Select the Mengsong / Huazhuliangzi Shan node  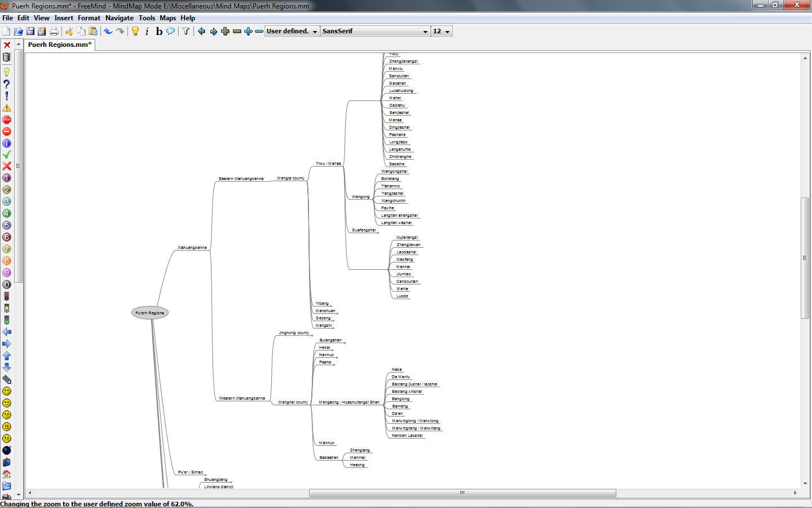click(x=349, y=402)
